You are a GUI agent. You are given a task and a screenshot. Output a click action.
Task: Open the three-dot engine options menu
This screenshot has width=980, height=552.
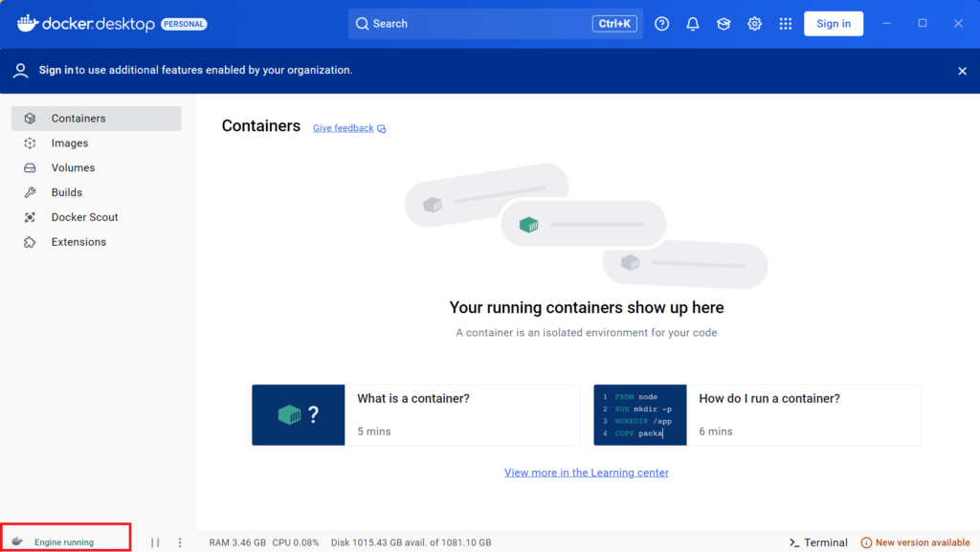click(180, 542)
